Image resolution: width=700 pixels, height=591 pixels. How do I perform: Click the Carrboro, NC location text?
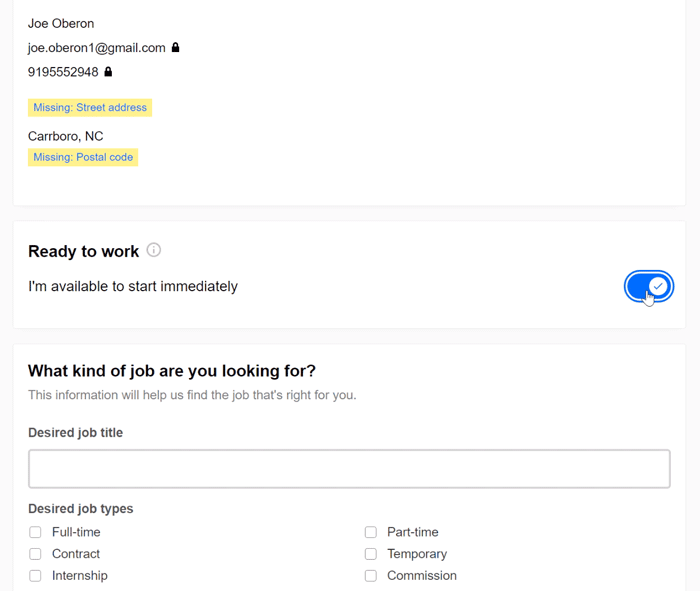point(65,136)
